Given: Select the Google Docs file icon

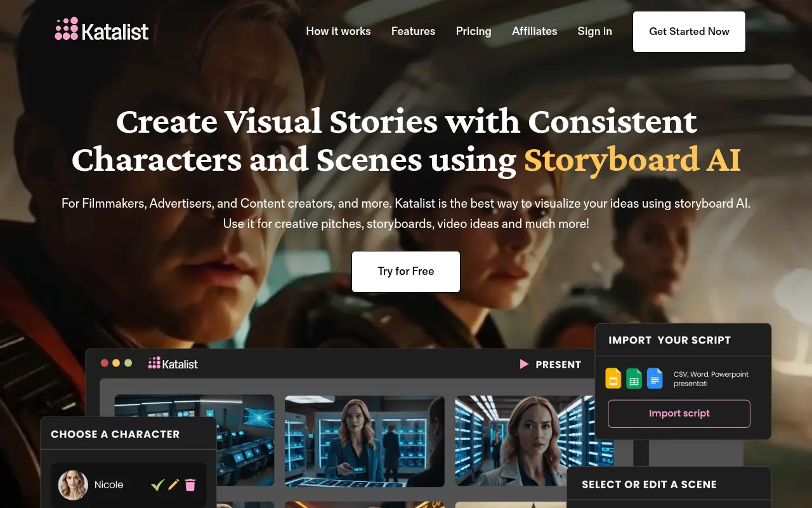Looking at the screenshot, I should [x=654, y=378].
